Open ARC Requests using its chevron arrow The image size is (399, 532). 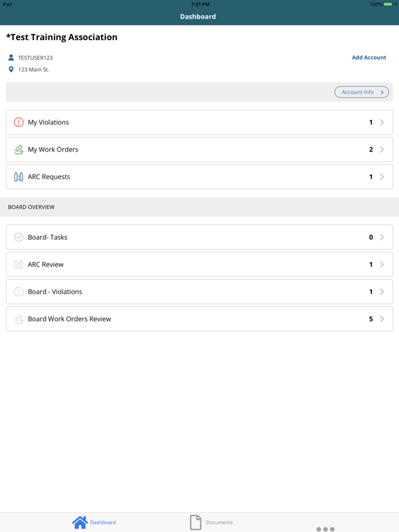(x=382, y=177)
